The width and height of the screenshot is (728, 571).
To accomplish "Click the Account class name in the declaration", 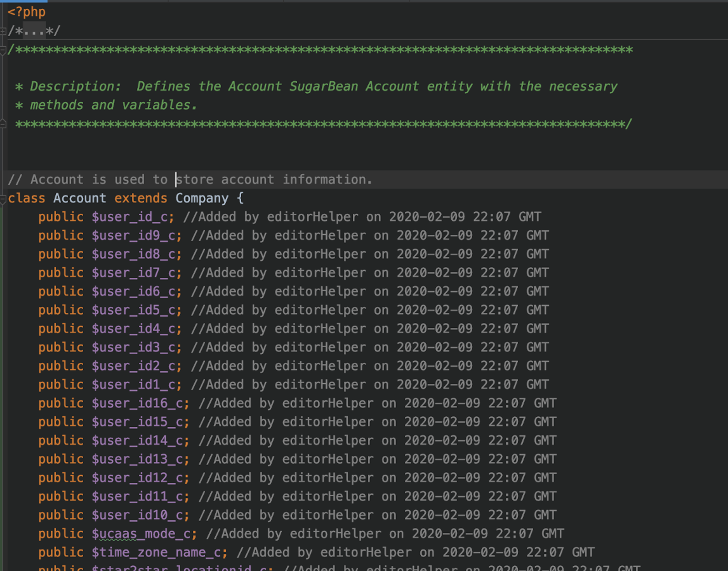I will pyautogui.click(x=79, y=198).
